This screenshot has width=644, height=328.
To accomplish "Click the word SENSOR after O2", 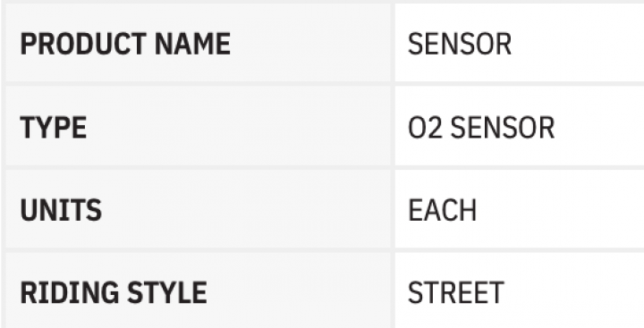I will point(503,128).
